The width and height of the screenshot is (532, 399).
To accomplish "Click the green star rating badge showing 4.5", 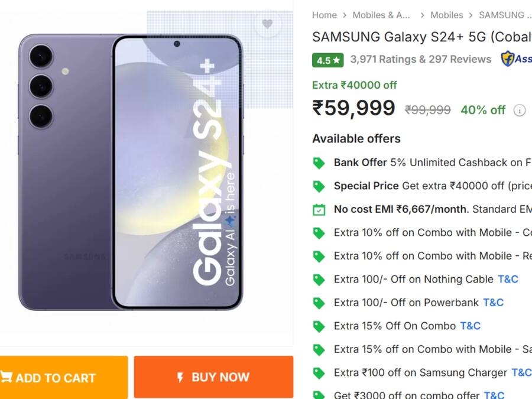I will pos(327,60).
